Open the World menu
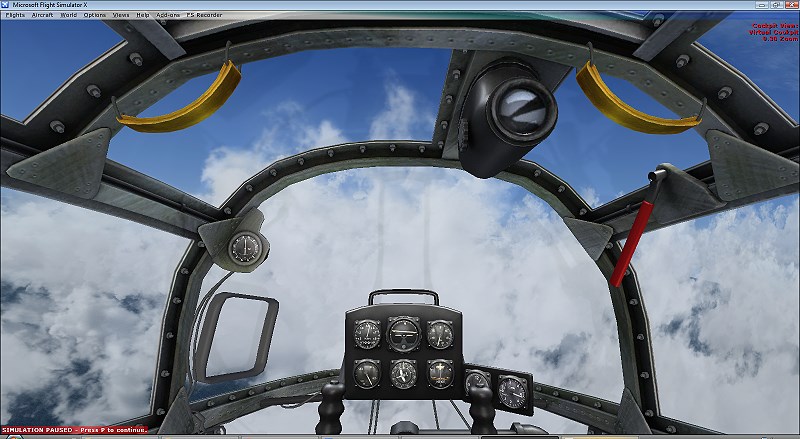800x439 pixels. coord(68,15)
